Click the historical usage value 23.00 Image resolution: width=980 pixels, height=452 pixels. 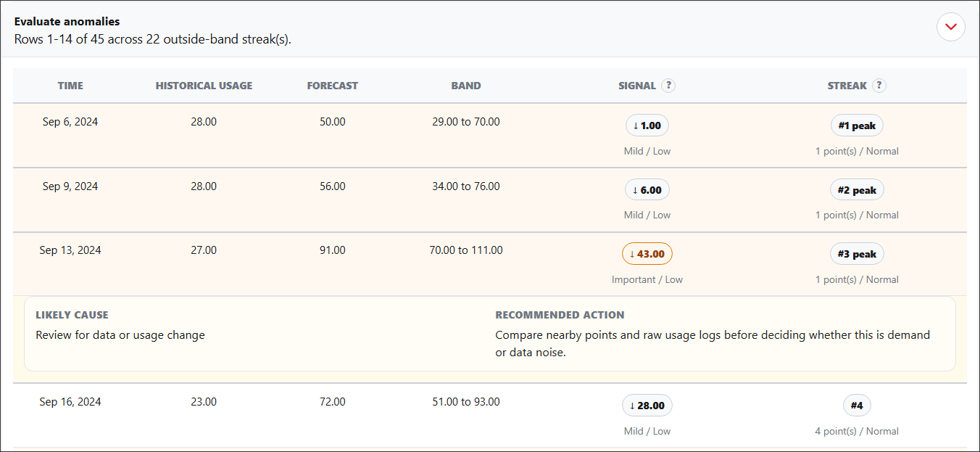tap(204, 402)
